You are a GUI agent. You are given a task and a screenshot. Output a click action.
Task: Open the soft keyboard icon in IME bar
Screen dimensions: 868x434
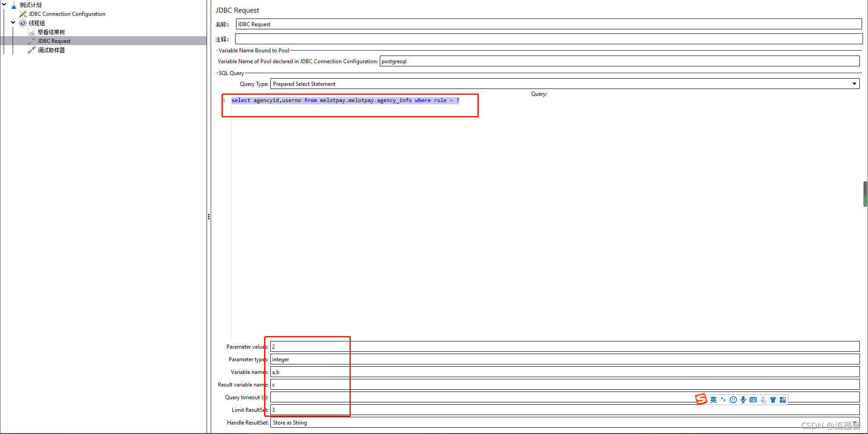(753, 400)
